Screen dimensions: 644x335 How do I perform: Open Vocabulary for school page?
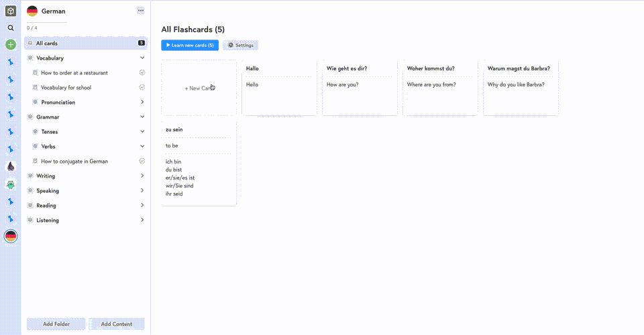[x=66, y=88]
